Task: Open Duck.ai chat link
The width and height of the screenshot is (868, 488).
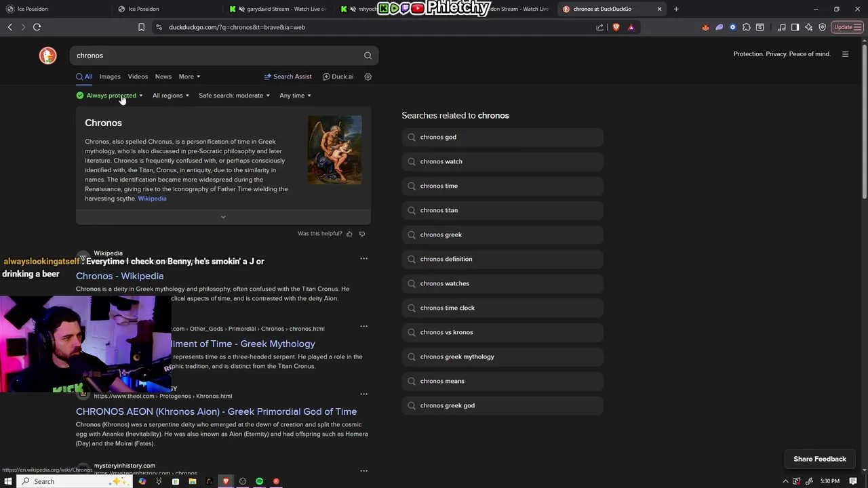Action: point(338,77)
